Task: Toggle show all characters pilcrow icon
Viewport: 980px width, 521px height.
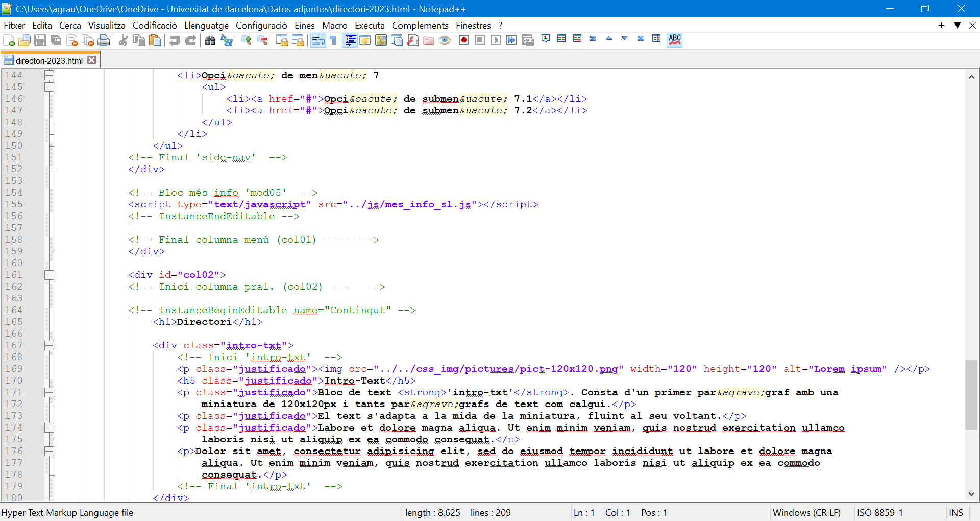Action: (333, 40)
